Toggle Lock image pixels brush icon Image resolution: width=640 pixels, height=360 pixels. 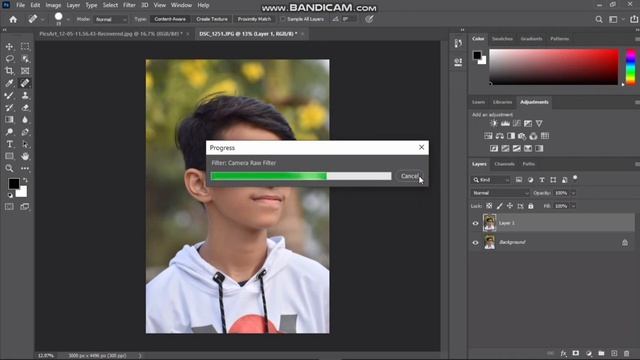[500, 206]
